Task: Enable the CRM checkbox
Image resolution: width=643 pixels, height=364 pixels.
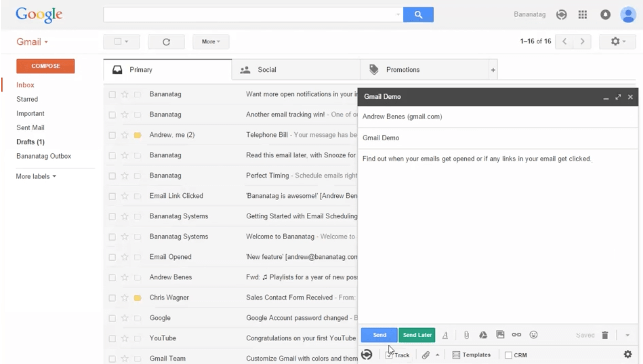Action: point(508,355)
